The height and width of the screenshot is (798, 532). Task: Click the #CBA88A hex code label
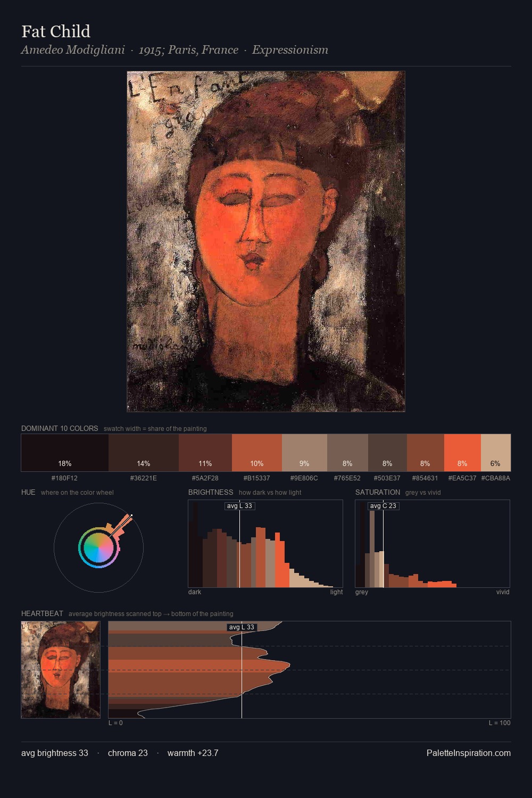click(x=496, y=478)
